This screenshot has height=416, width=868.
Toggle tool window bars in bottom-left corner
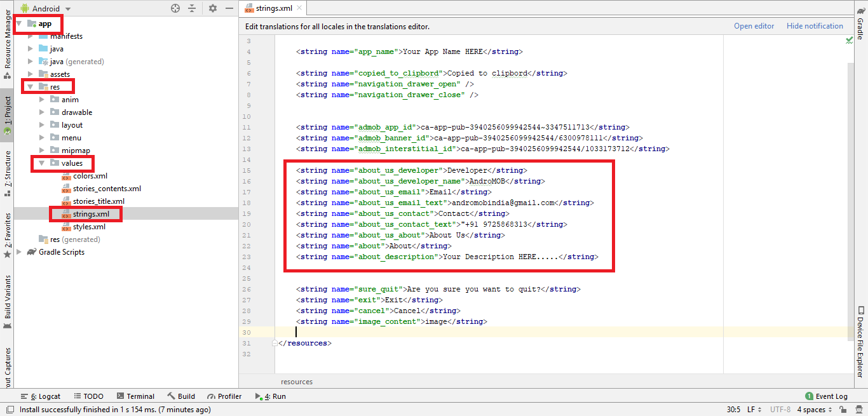[x=8, y=410]
